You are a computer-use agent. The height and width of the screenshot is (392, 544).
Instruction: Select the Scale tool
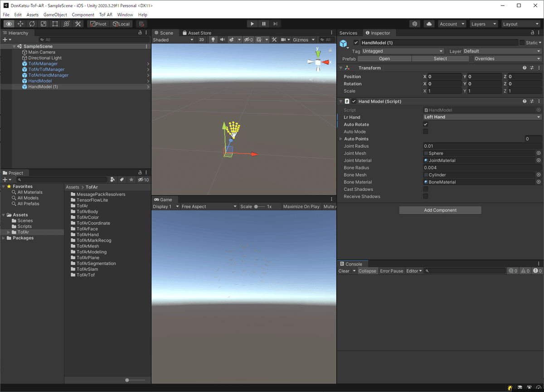[x=44, y=24]
